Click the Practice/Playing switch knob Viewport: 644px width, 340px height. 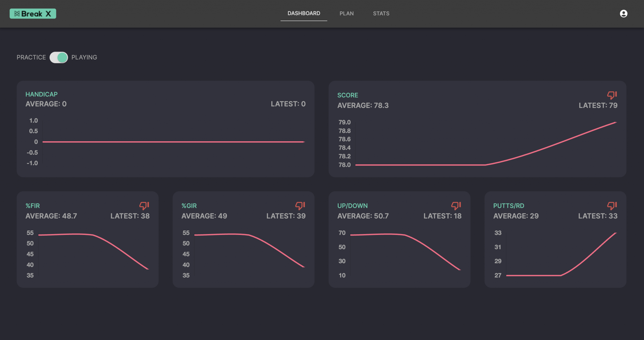coord(62,58)
